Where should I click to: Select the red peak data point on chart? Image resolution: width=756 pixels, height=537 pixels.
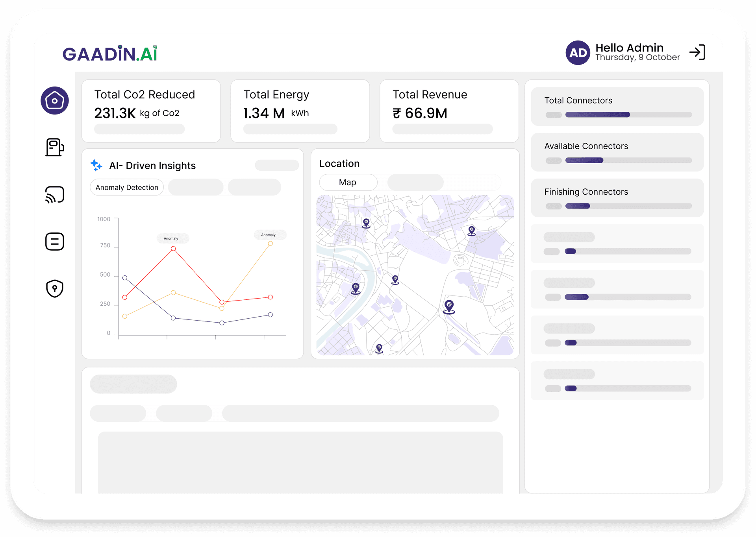pyautogui.click(x=173, y=248)
